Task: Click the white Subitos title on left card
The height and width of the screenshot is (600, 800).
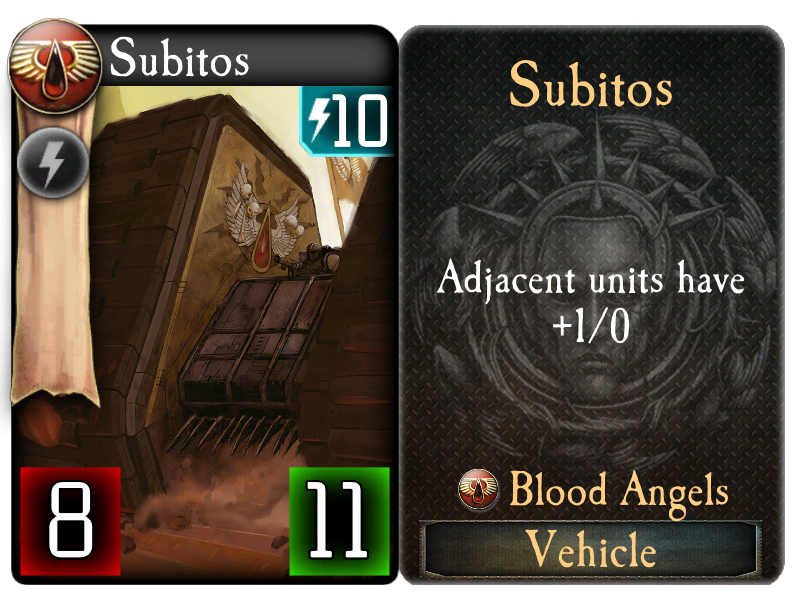Action: [x=179, y=57]
